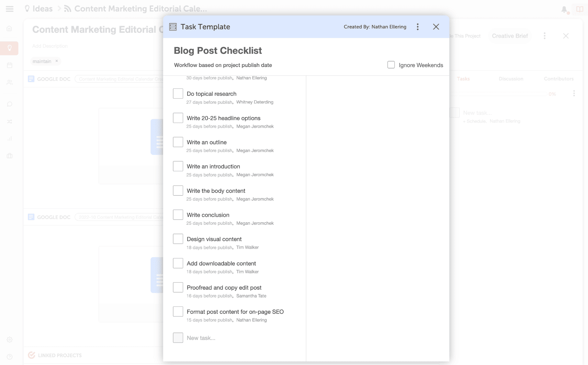Open the Ideas breadcrumb link
This screenshot has height=365, width=588.
point(42,8)
